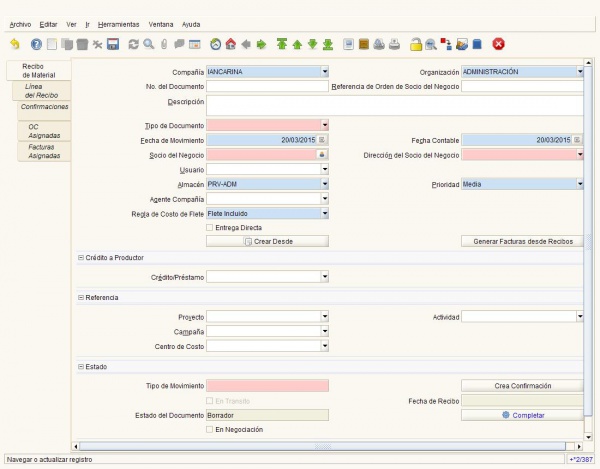Click Generar Facturas desde Recibos button
This screenshot has width=600, height=469.
[523, 241]
